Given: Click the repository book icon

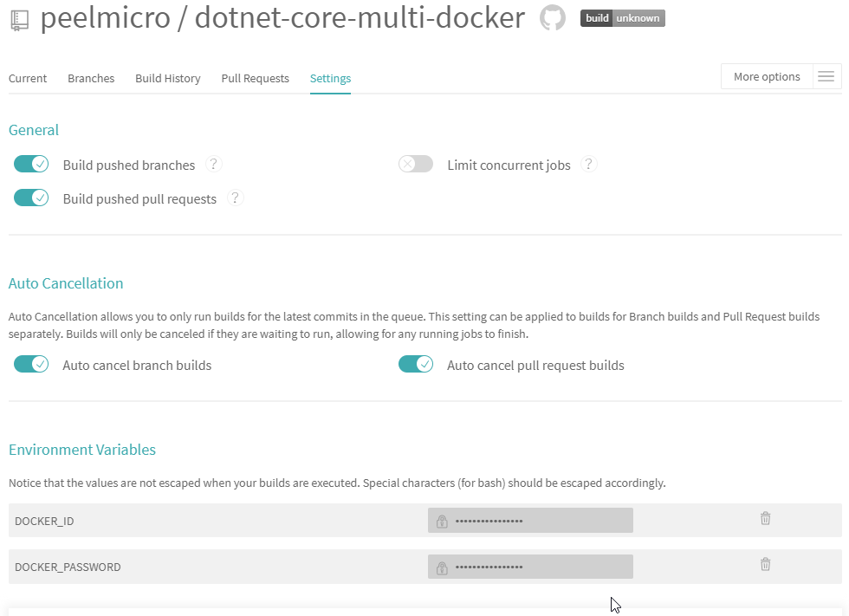Looking at the screenshot, I should (x=19, y=20).
